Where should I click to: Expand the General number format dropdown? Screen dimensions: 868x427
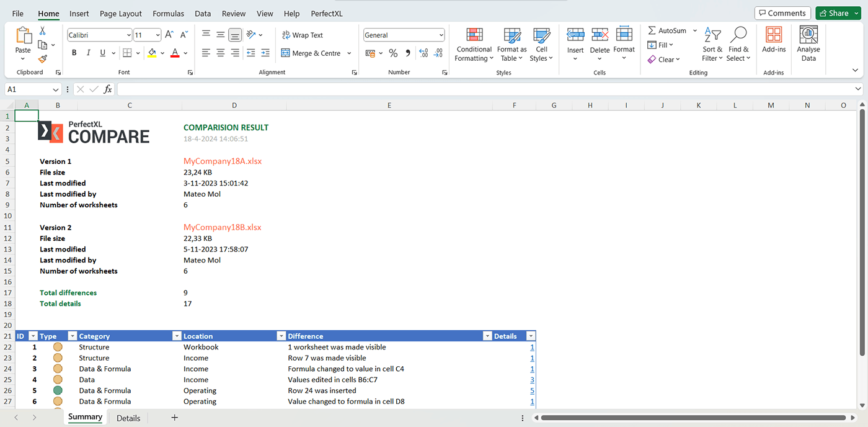441,35
